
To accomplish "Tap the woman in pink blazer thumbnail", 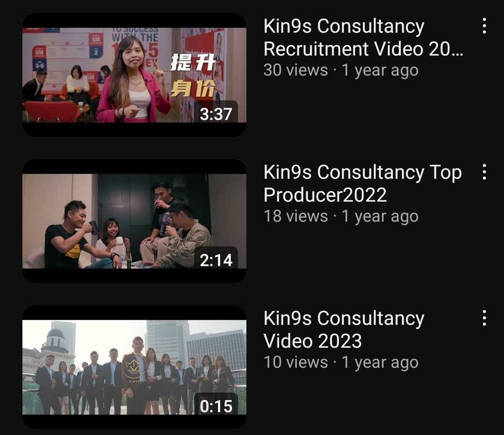I will click(x=134, y=75).
